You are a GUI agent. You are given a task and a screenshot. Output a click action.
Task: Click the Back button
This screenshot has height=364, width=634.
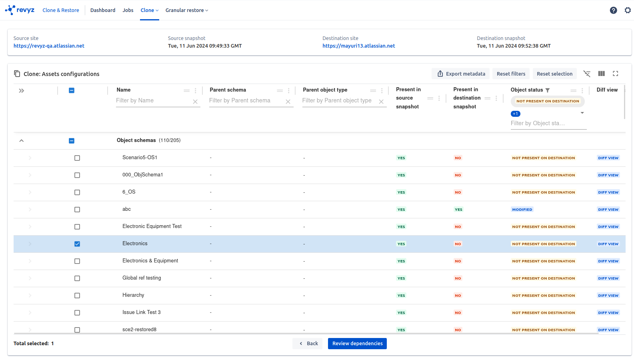pos(308,344)
